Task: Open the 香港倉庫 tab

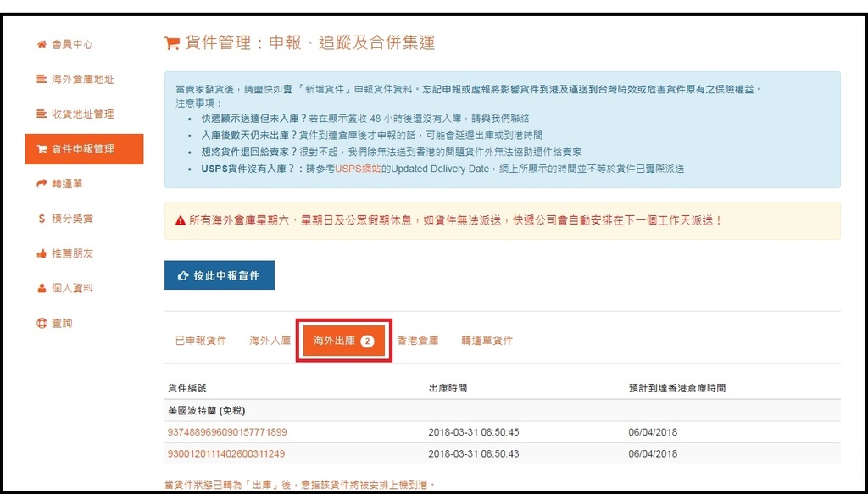Action: (418, 341)
